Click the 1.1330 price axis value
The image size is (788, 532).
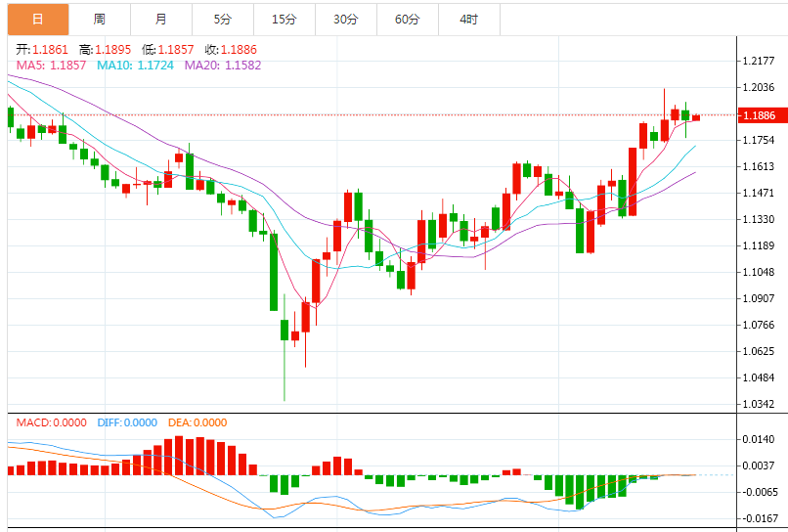click(x=759, y=219)
